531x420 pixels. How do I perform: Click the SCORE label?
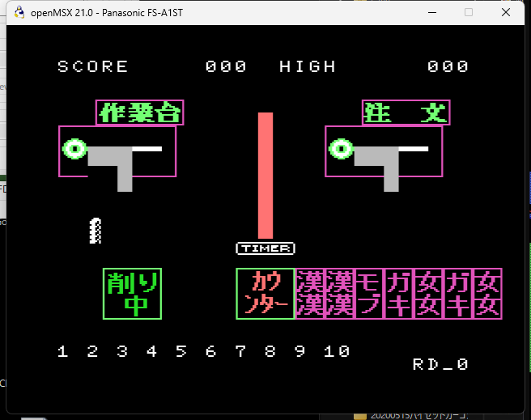point(93,66)
